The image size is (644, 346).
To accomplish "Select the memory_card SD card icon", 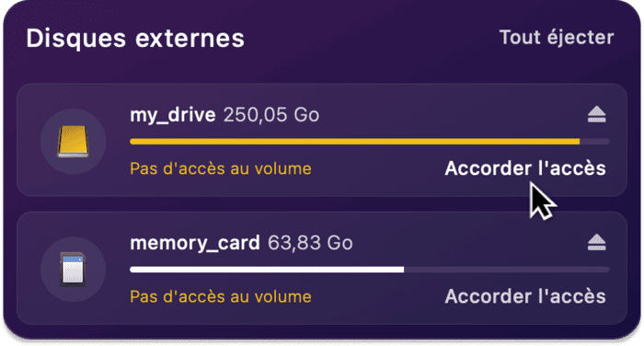I will pyautogui.click(x=73, y=270).
